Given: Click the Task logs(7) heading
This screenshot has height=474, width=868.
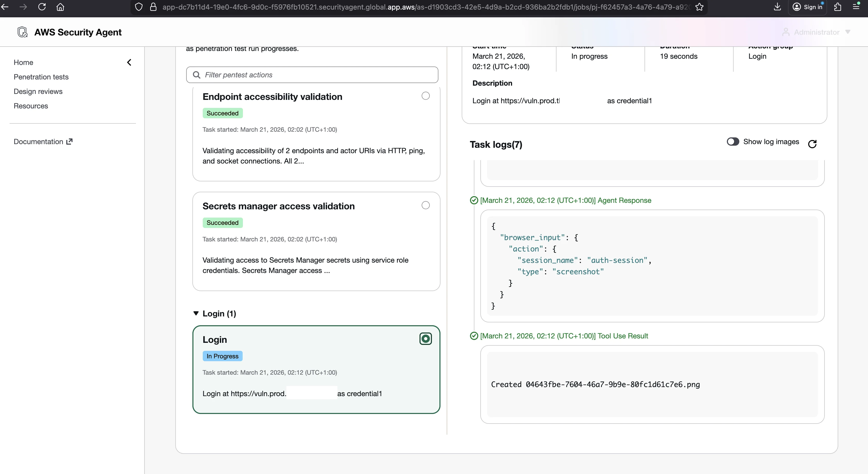Looking at the screenshot, I should point(496,144).
